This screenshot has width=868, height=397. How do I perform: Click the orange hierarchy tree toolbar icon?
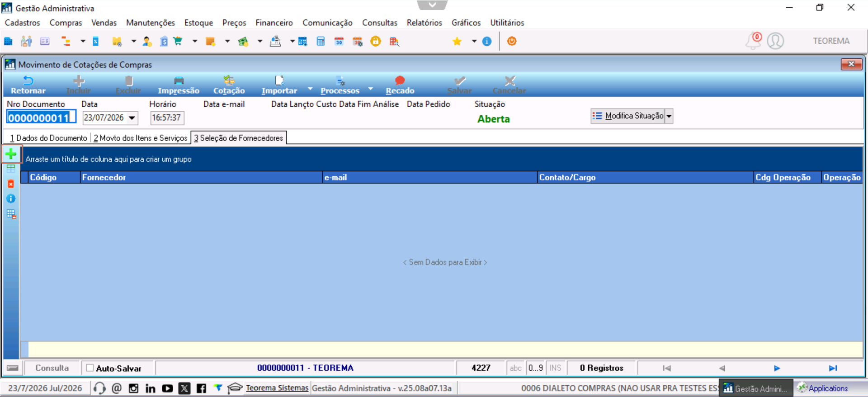pyautogui.click(x=66, y=42)
